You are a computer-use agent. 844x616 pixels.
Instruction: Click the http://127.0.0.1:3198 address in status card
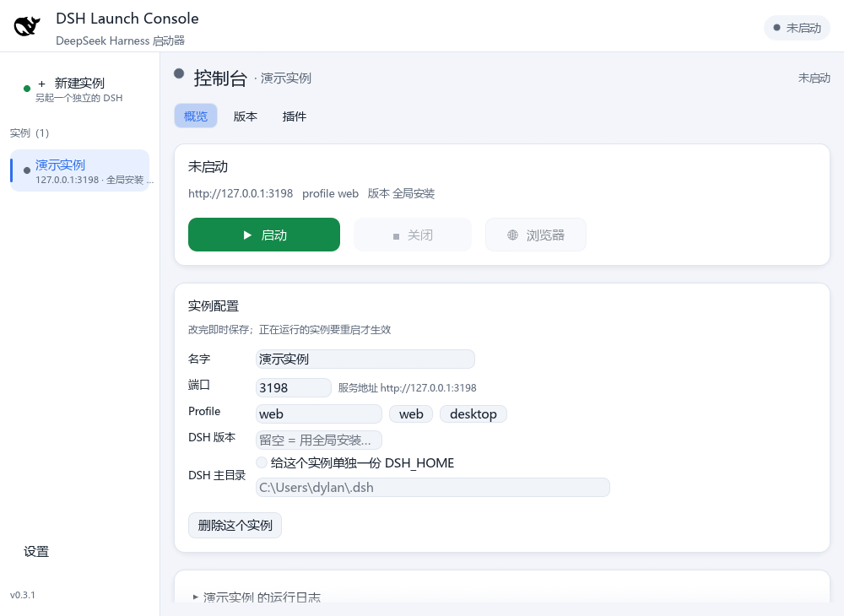241,194
